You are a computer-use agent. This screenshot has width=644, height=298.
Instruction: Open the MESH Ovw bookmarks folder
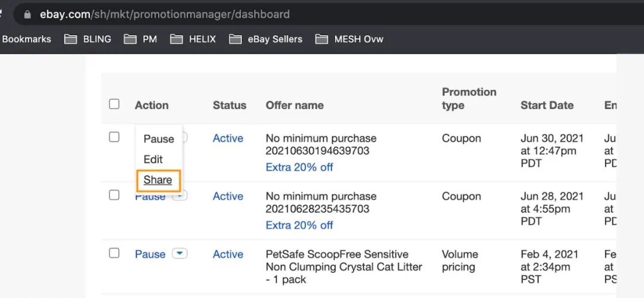(x=349, y=39)
